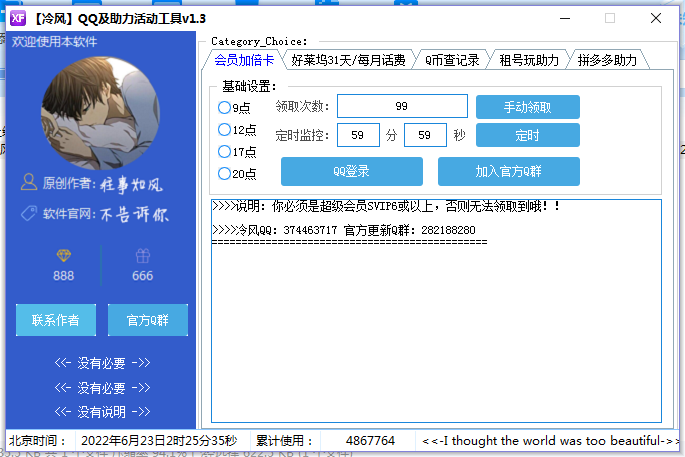This screenshot has height=457, width=685.
Task: Switch to the 租号玩助力 tab
Action: point(529,60)
